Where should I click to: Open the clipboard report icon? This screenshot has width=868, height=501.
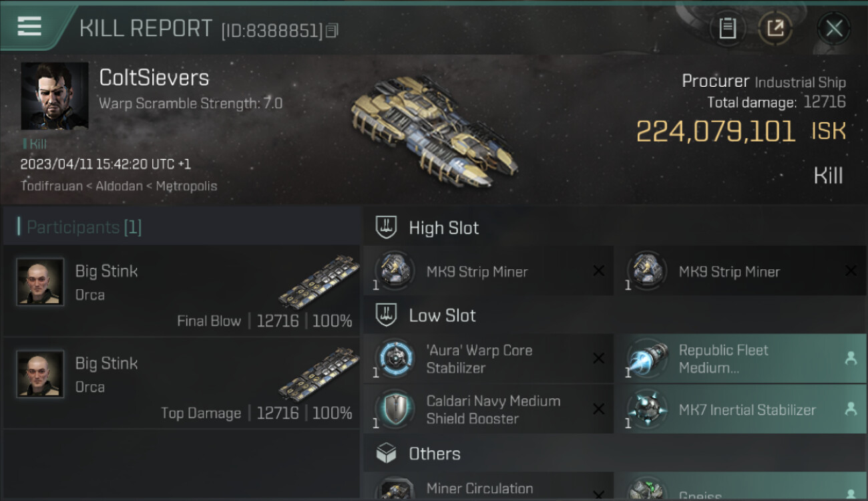pyautogui.click(x=727, y=28)
